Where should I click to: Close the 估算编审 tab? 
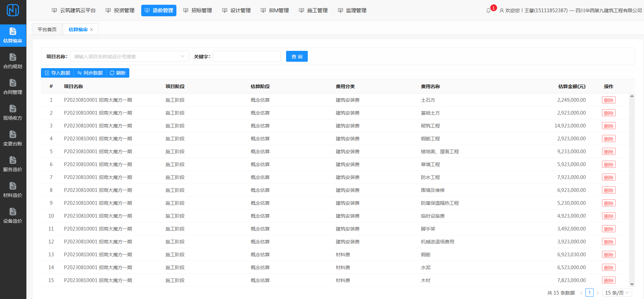coord(91,29)
